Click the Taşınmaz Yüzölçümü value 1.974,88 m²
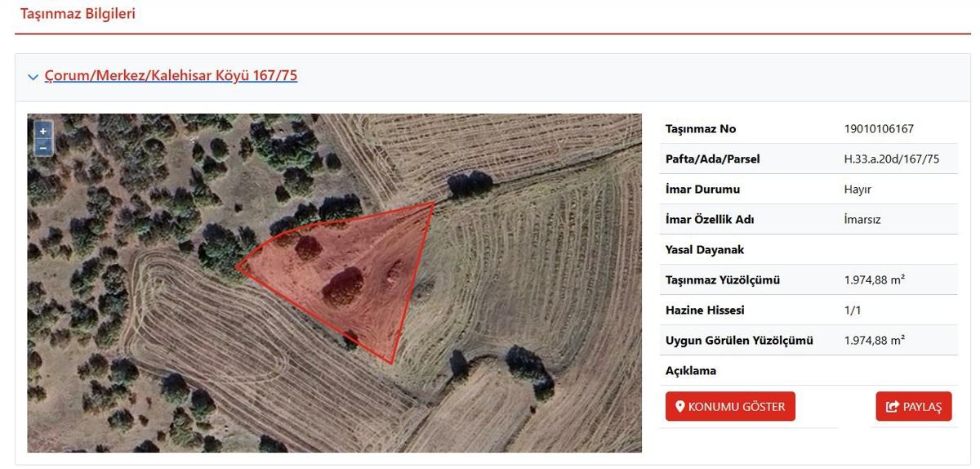 (875, 280)
